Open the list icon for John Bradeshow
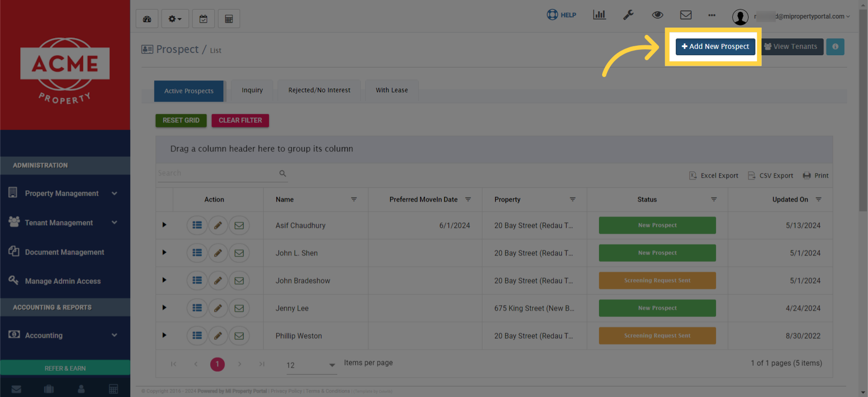 click(x=197, y=280)
